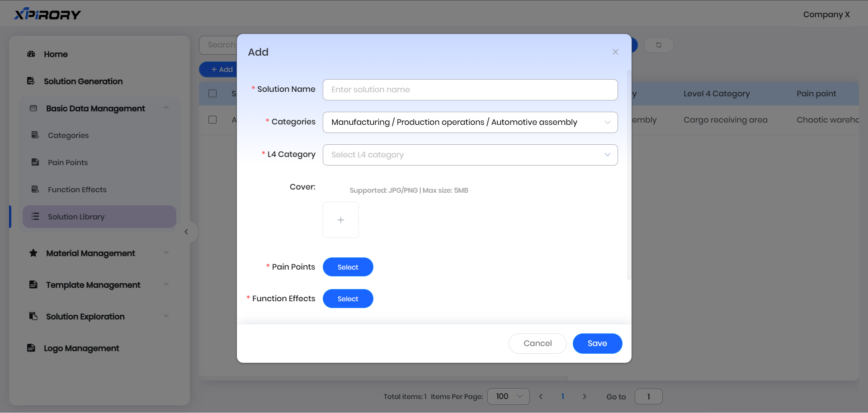Click the Solution Generation icon
868x413 pixels.
click(x=31, y=81)
